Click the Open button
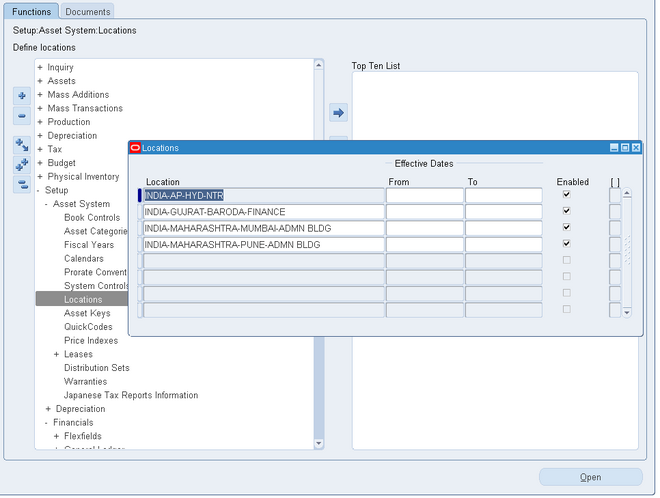 [591, 477]
